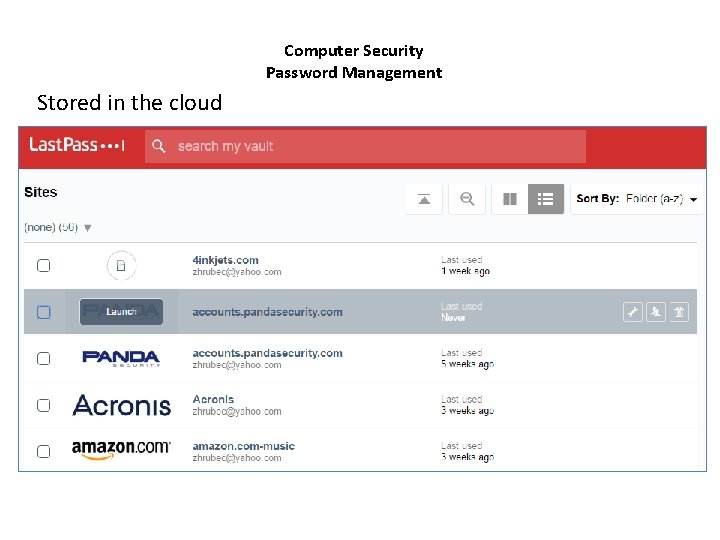Image resolution: width=720 pixels, height=540 pixels.
Task: Click the Acronis logo thumbnail
Action: [121, 405]
